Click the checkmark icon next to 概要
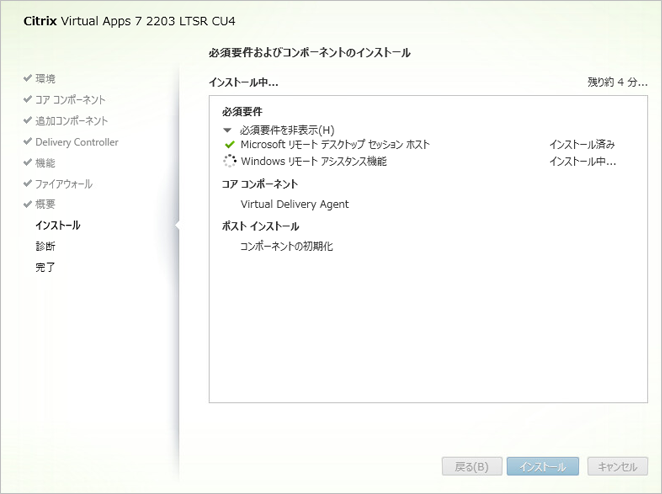This screenshot has height=494, width=662. (28, 204)
